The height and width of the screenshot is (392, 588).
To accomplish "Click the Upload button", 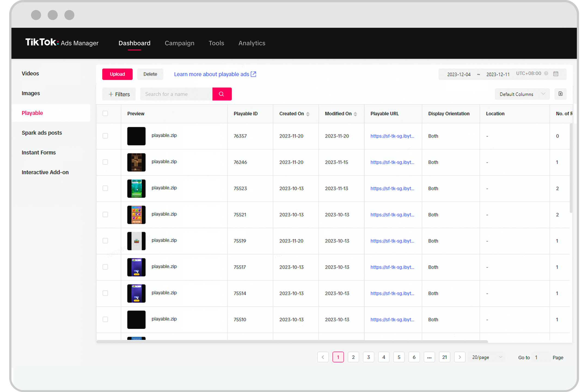I will click(117, 74).
